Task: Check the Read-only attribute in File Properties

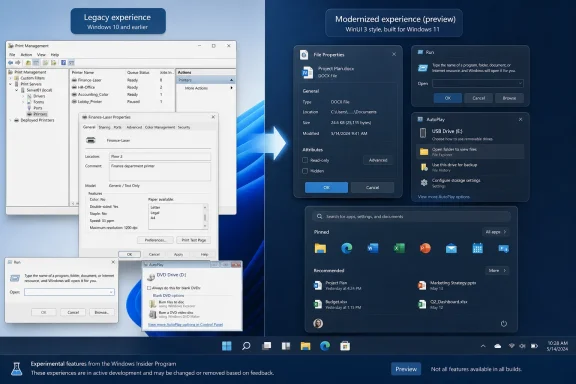Action: tap(305, 160)
